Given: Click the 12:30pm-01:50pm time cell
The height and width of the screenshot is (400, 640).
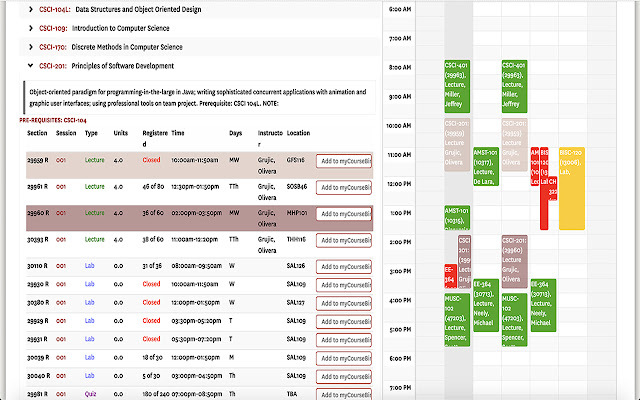Looking at the screenshot, I should tap(195, 187).
